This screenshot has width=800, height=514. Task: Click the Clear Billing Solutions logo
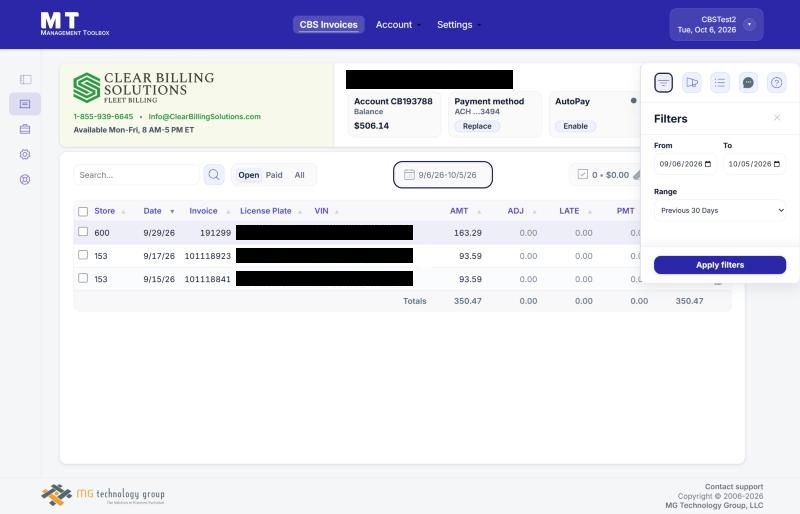[x=143, y=87]
